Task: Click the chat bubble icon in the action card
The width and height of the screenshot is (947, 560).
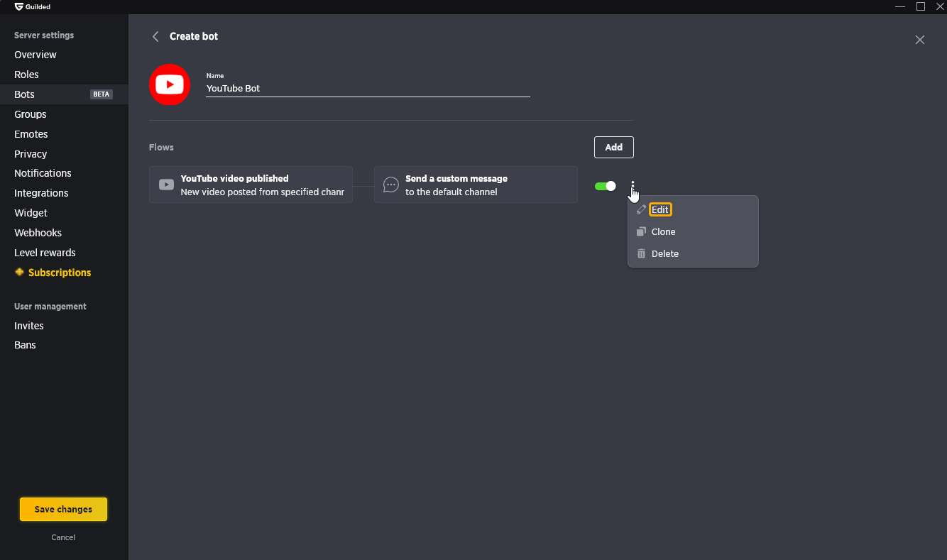Action: 390,185
